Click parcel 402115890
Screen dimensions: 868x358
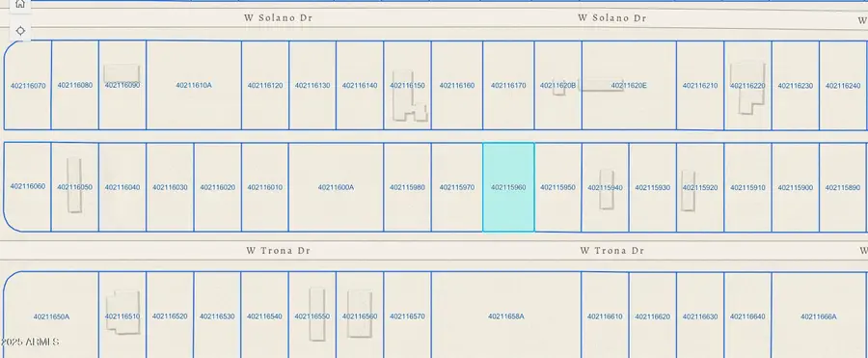843,187
